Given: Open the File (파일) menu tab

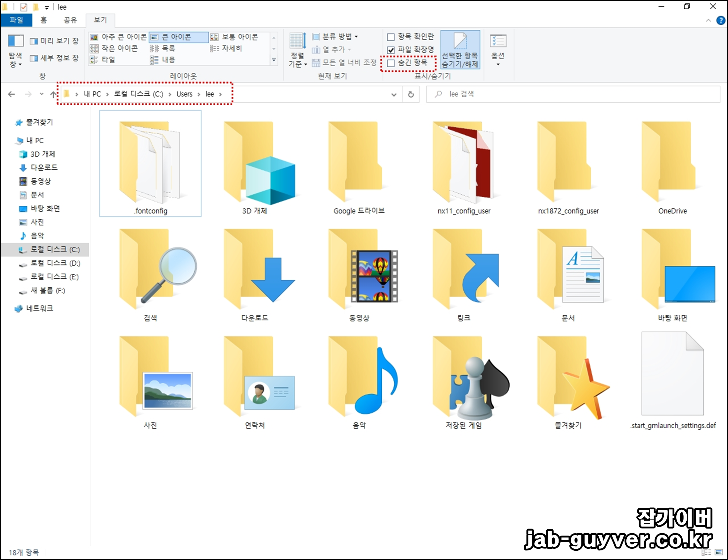Looking at the screenshot, I should [16, 20].
